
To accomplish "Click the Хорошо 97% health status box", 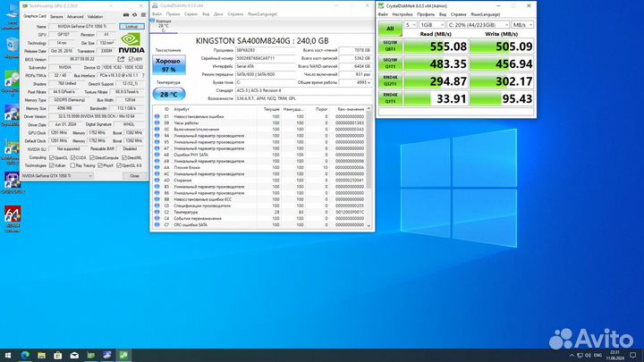I will click(x=167, y=65).
